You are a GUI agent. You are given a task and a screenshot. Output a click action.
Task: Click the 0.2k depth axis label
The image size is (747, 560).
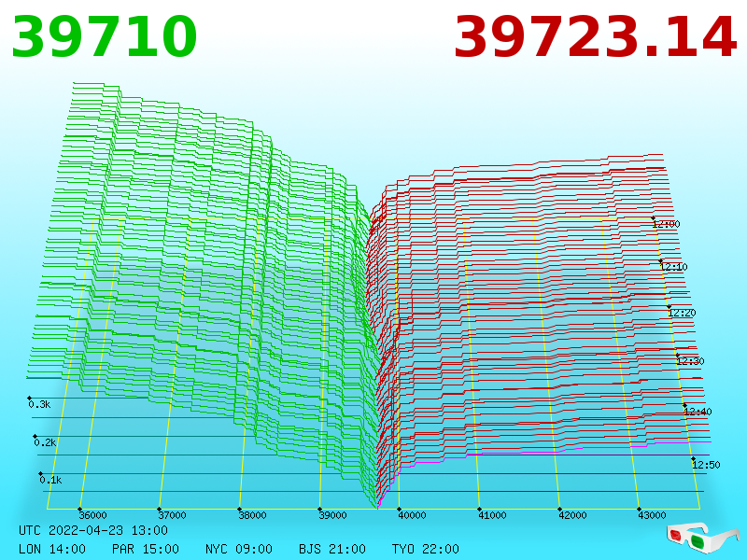[45, 442]
